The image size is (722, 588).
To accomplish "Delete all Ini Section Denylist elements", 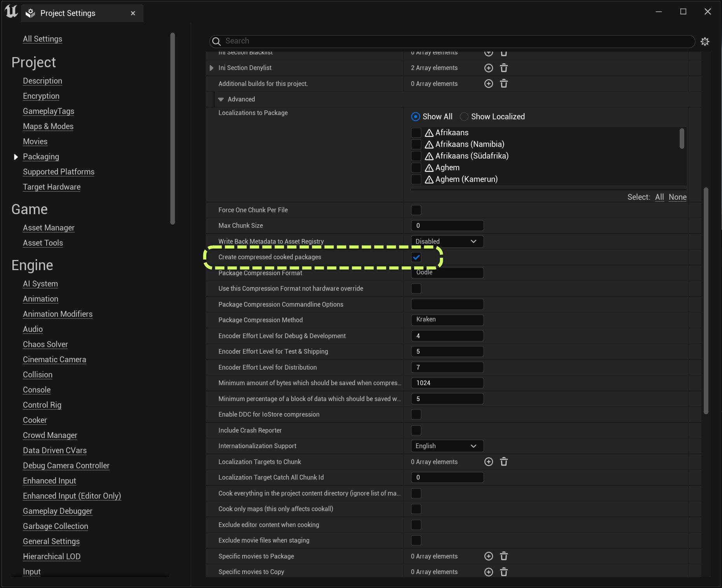I will pos(503,68).
